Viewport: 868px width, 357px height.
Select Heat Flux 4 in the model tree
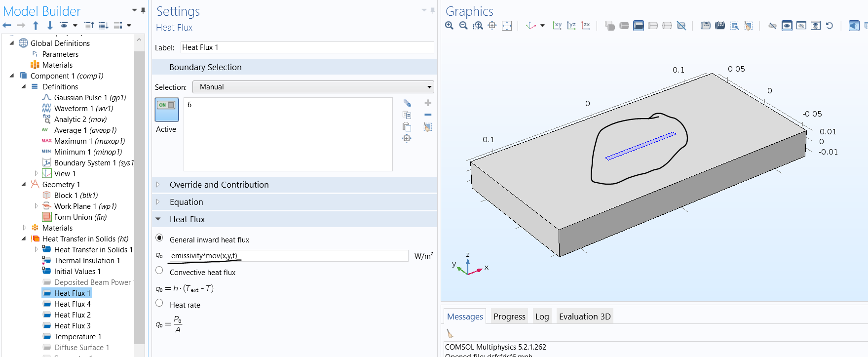click(x=72, y=304)
